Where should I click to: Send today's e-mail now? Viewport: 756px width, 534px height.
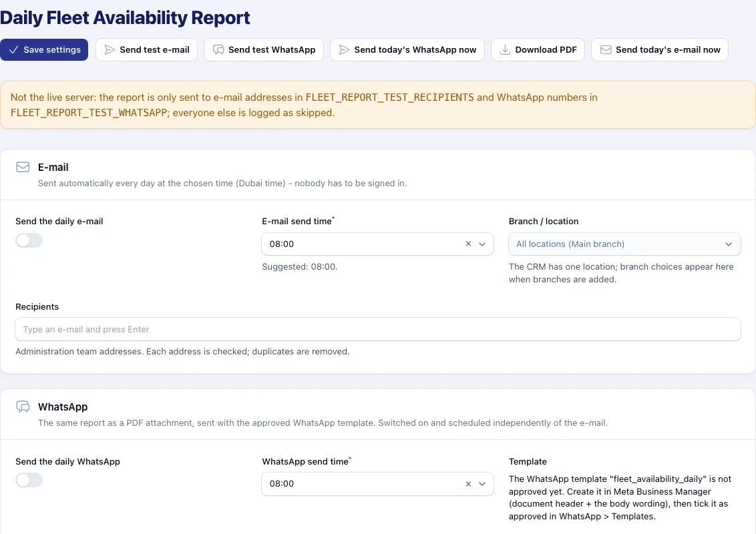point(660,49)
